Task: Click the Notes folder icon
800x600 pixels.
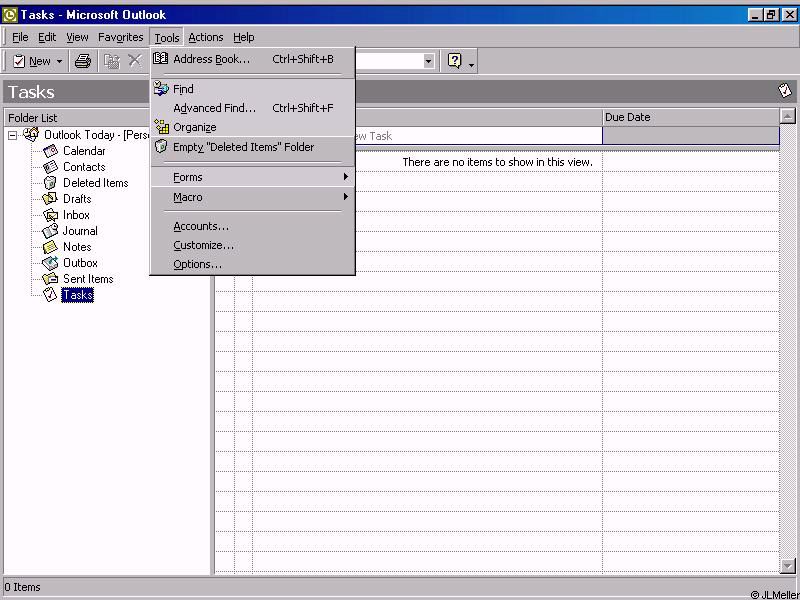Action: 50,247
